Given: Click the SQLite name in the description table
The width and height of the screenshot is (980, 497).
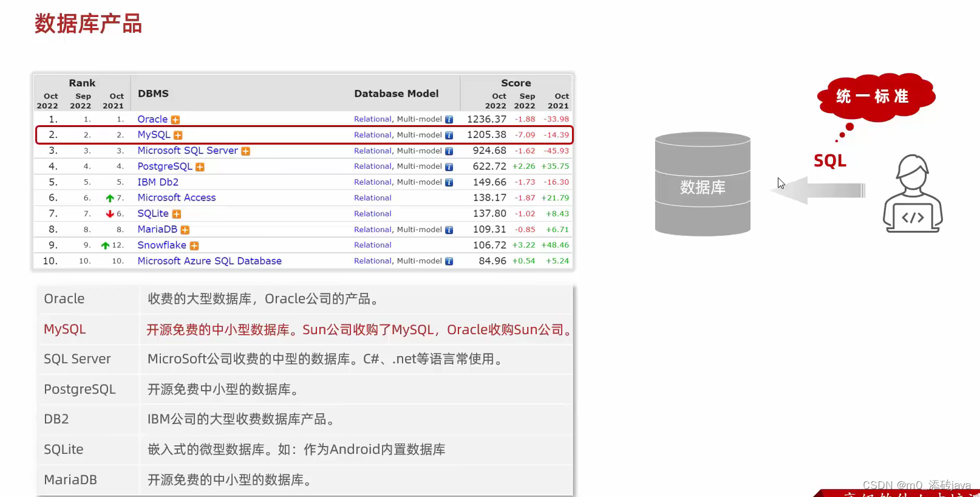Looking at the screenshot, I should pos(64,450).
